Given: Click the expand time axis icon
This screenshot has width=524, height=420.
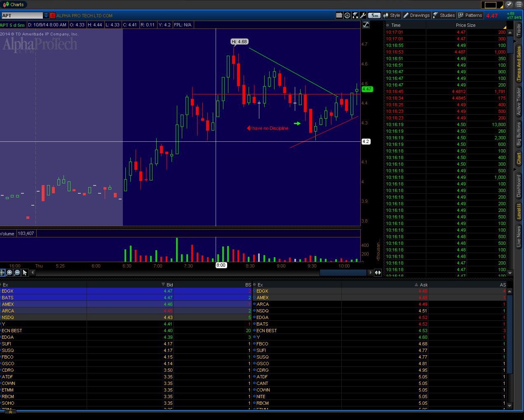Looking at the screenshot, I should [x=378, y=272].
